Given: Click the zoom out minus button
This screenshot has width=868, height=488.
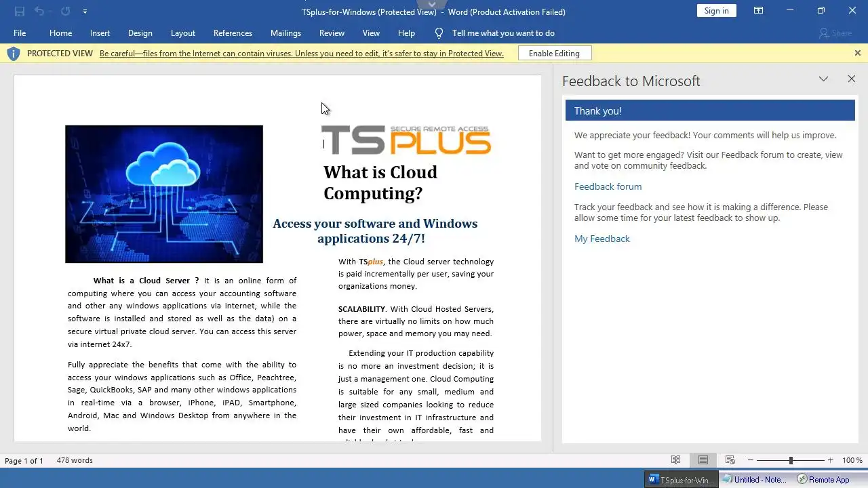Looking at the screenshot, I should 751,461.
